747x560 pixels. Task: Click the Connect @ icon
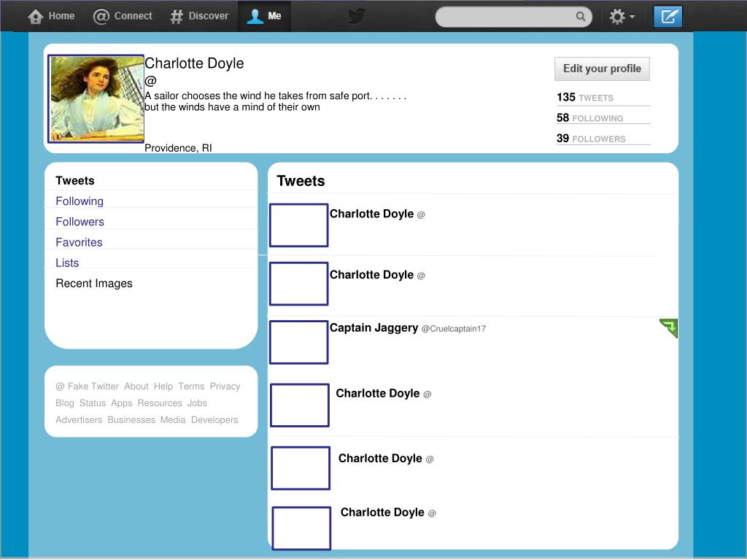(x=101, y=16)
